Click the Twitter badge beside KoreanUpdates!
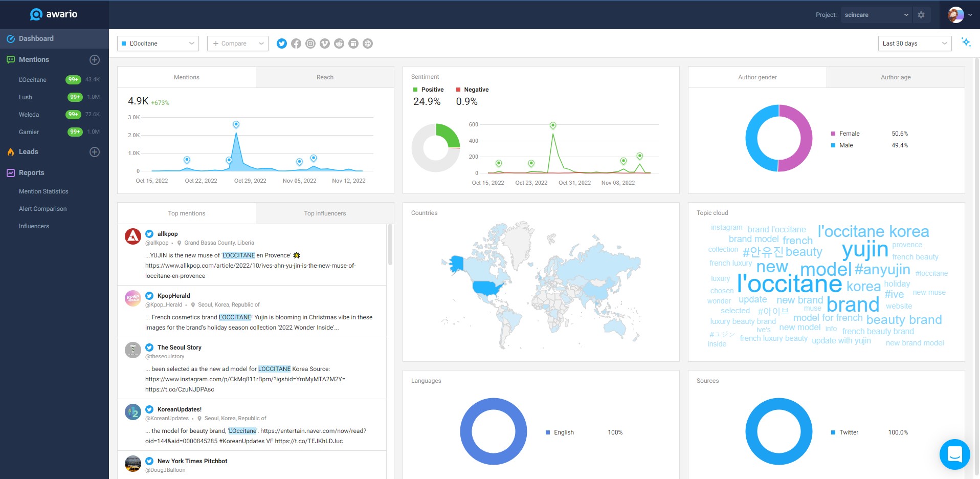This screenshot has width=980, height=479. (x=149, y=409)
